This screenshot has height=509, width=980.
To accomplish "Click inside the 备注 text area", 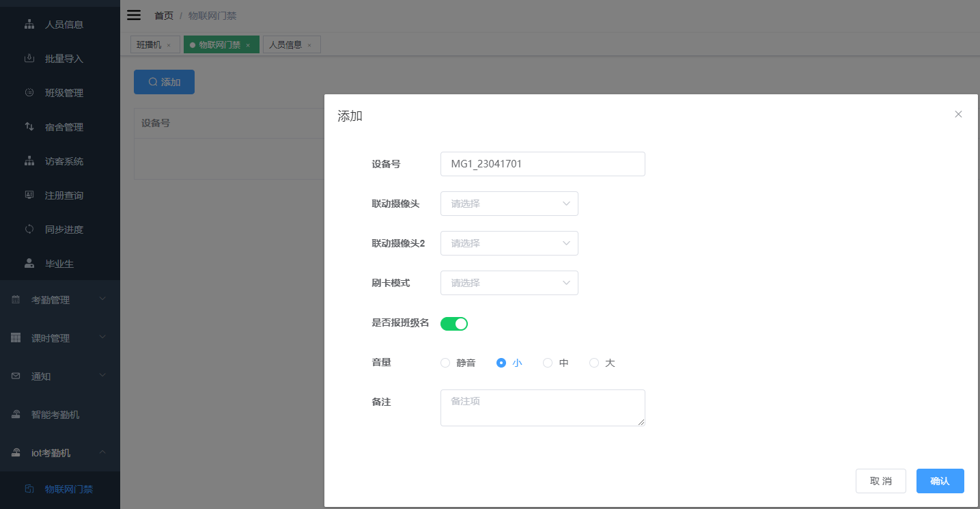I will point(542,407).
